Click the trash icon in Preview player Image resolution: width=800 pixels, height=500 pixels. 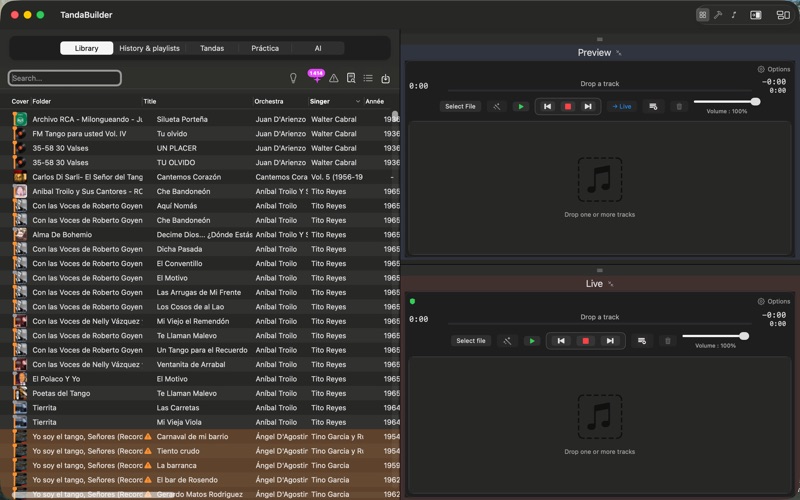point(679,107)
